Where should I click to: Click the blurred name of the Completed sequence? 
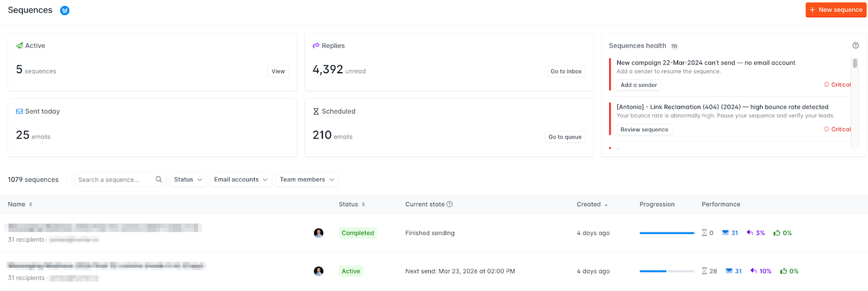tap(105, 227)
